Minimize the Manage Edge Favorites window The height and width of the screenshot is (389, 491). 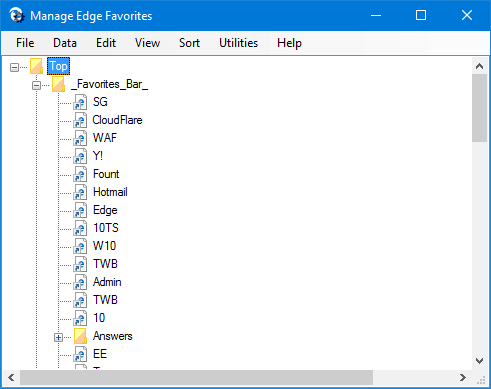coord(376,15)
